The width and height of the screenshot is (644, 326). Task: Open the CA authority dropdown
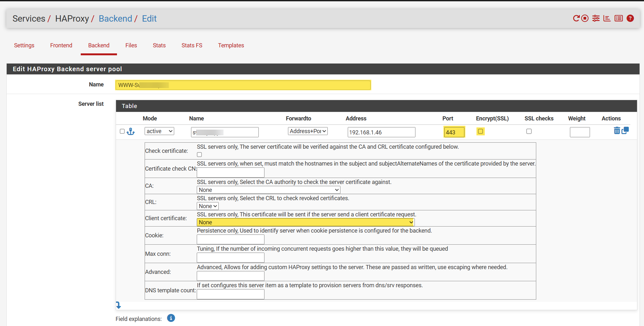[269, 190]
